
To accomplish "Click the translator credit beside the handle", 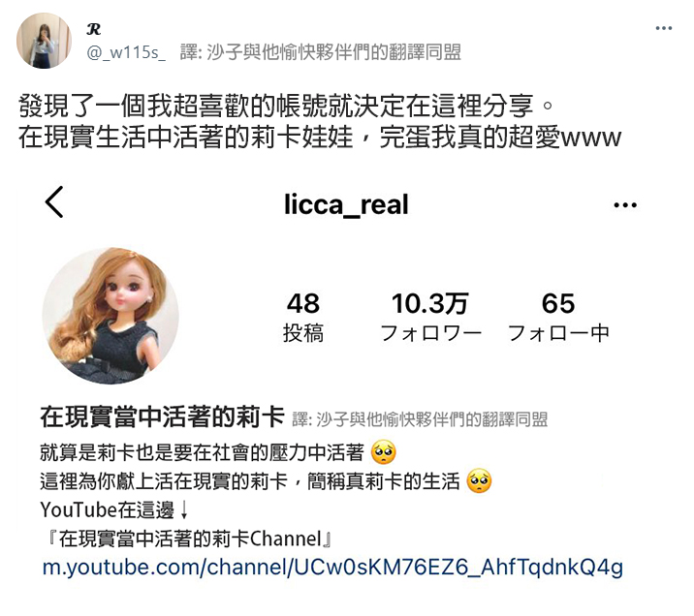I will [321, 52].
